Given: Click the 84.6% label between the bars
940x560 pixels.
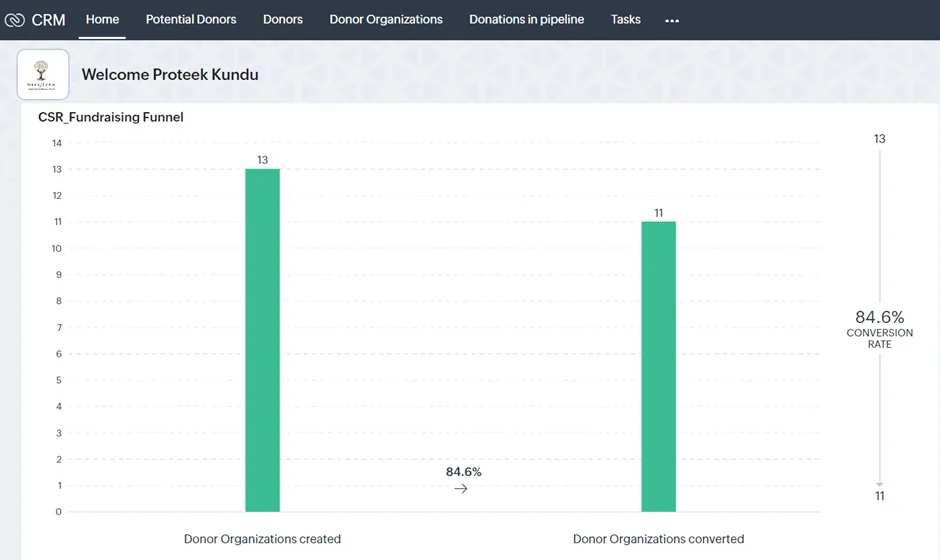Looking at the screenshot, I should [463, 472].
